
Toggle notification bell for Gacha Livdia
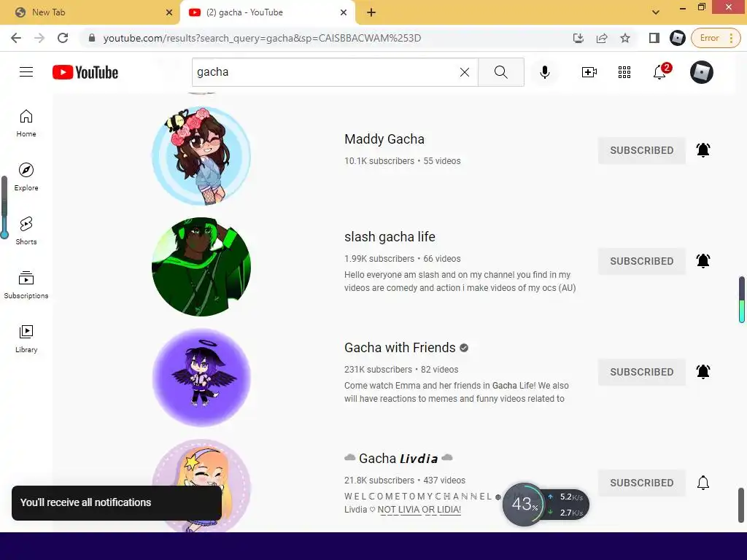click(x=703, y=483)
